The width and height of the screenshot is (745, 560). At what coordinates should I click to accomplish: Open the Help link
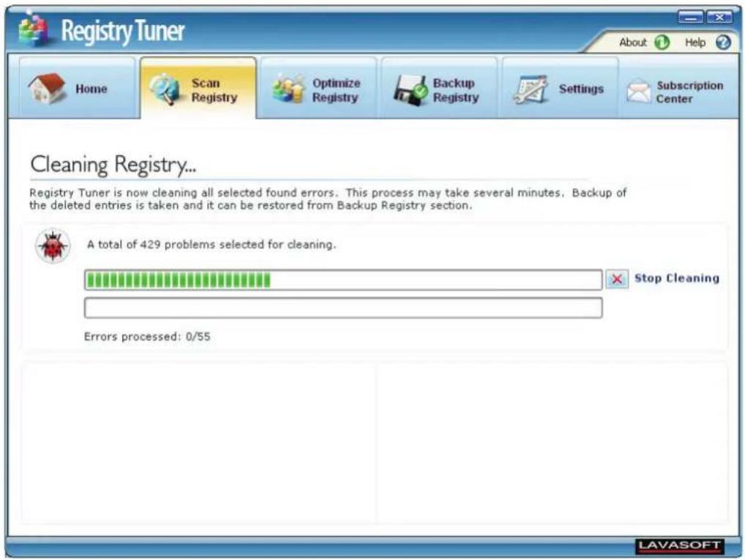[x=695, y=42]
